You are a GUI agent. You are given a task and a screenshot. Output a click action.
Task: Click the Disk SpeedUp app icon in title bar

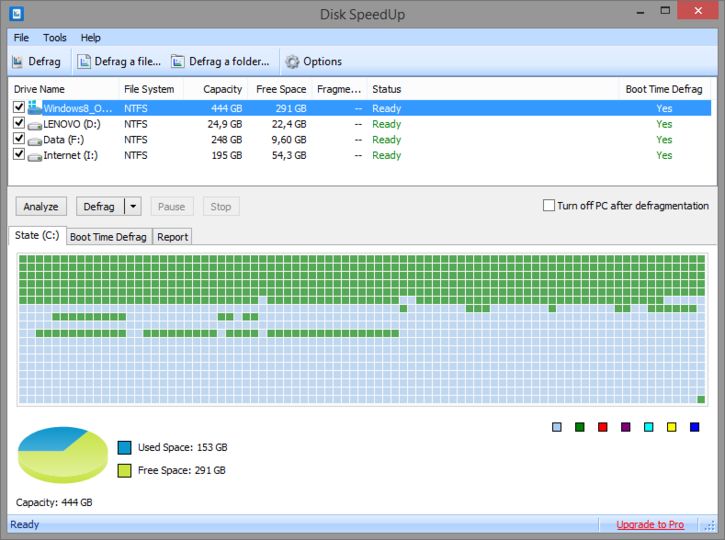(17, 14)
